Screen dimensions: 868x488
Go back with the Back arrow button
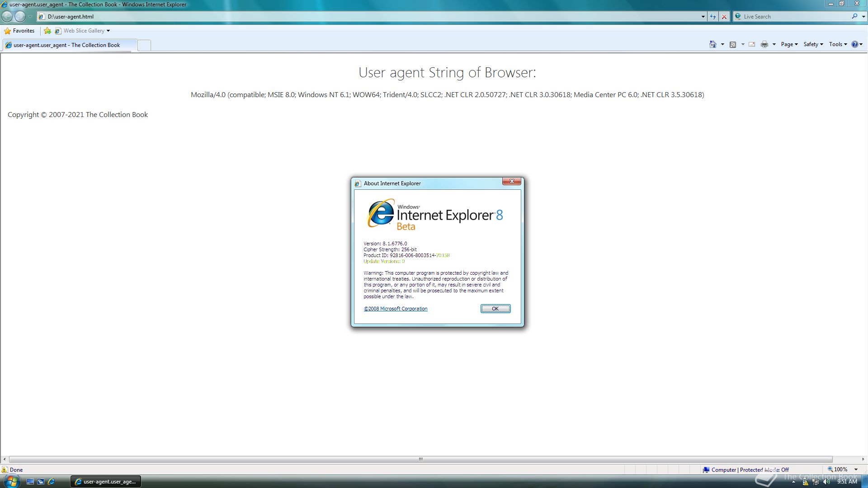7,16
